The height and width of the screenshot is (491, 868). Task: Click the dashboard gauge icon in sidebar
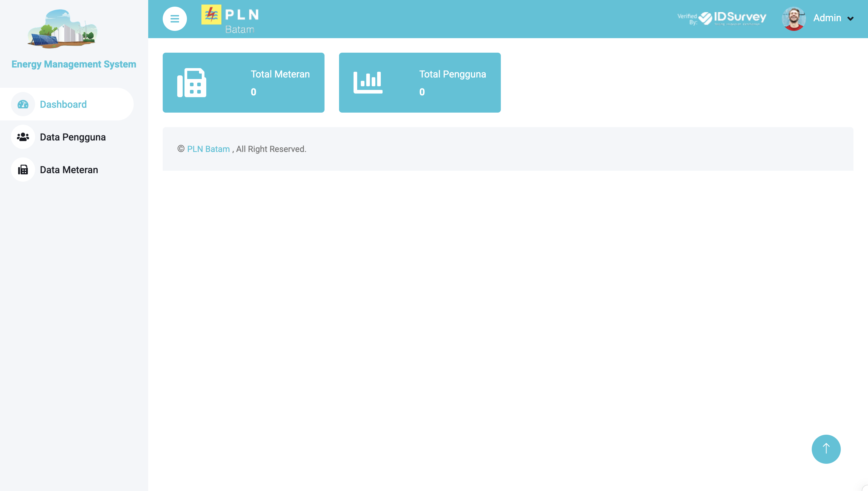pos(23,104)
